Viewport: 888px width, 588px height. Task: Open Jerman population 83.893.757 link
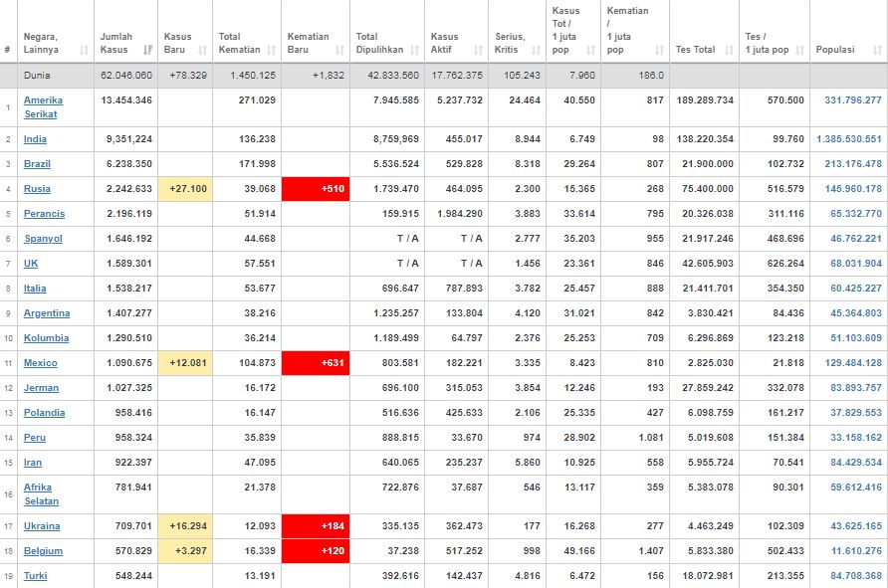[856, 388]
